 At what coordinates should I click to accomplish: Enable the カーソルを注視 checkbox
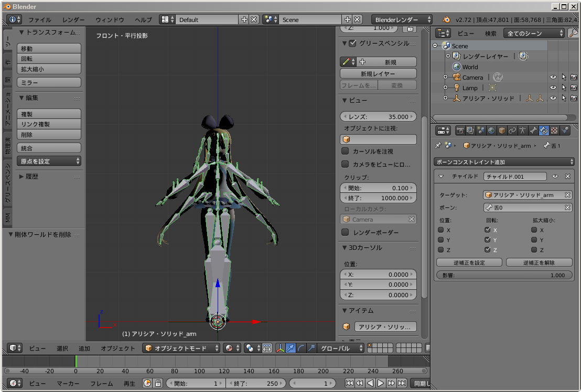click(345, 151)
